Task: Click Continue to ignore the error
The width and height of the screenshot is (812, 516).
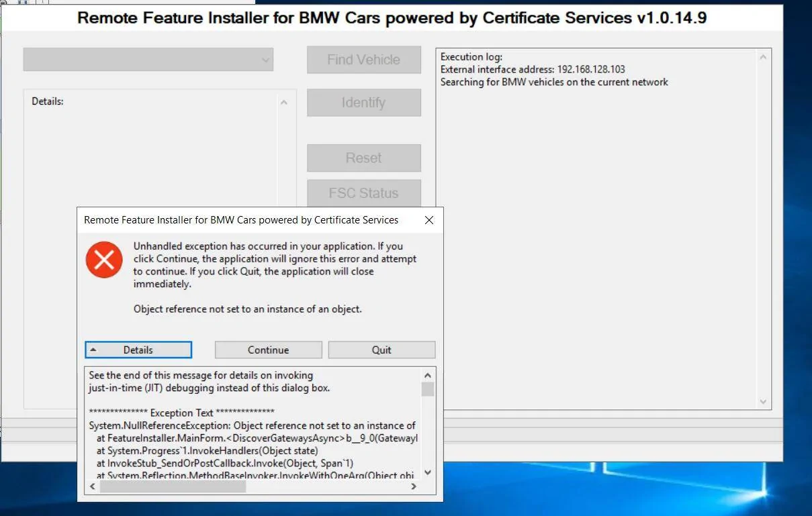Action: tap(268, 350)
